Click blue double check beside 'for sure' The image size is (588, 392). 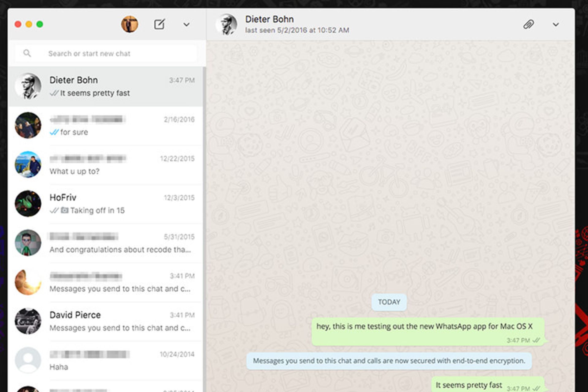click(54, 132)
